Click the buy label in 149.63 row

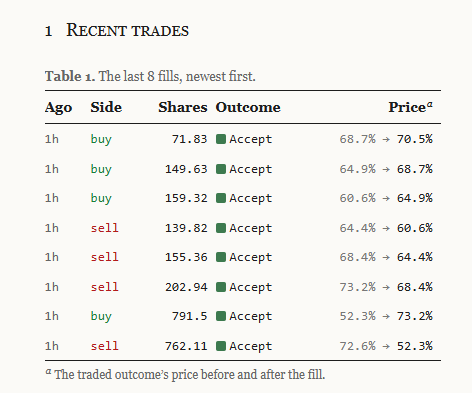click(x=101, y=169)
